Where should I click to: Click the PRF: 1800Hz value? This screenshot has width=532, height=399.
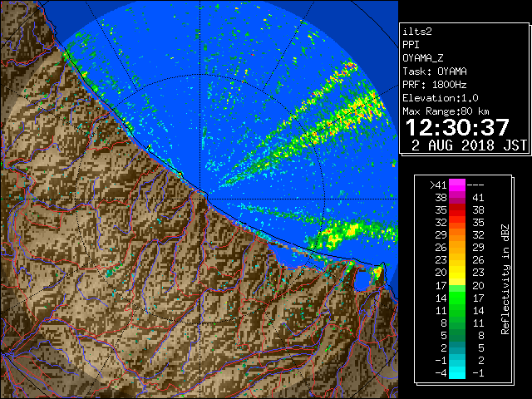point(435,85)
